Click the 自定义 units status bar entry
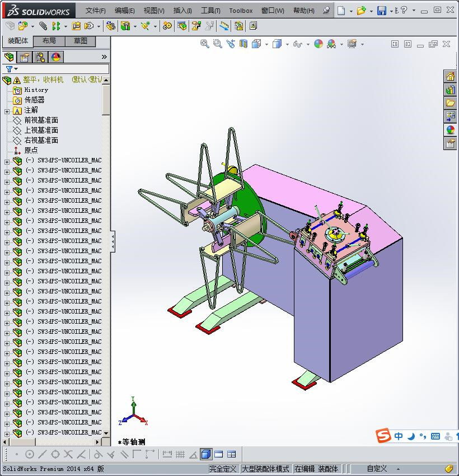 377,469
